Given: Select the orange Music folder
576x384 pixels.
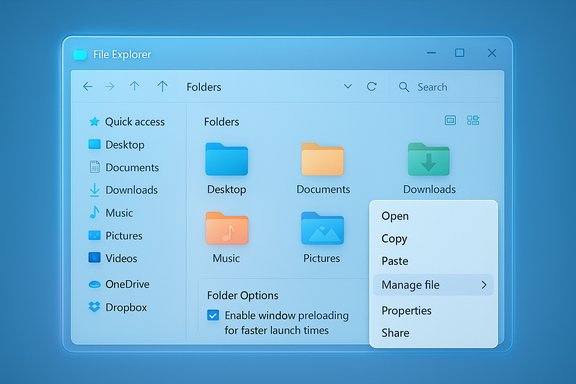Looking at the screenshot, I should (x=227, y=228).
